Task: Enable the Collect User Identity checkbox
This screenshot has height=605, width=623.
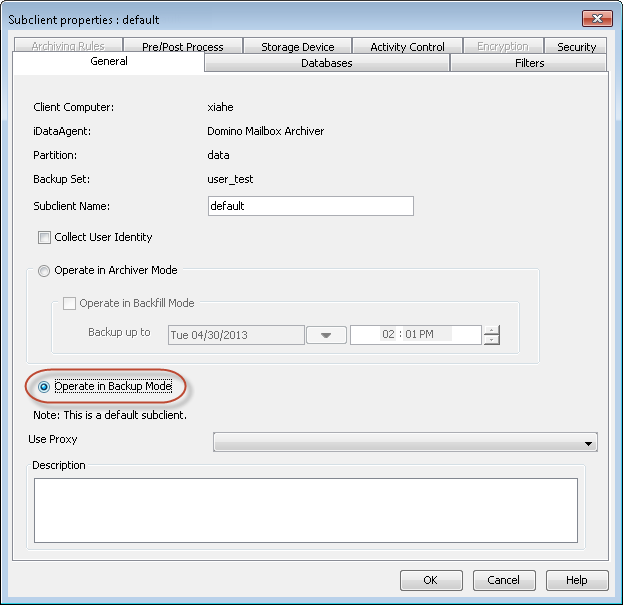Action: [44, 238]
